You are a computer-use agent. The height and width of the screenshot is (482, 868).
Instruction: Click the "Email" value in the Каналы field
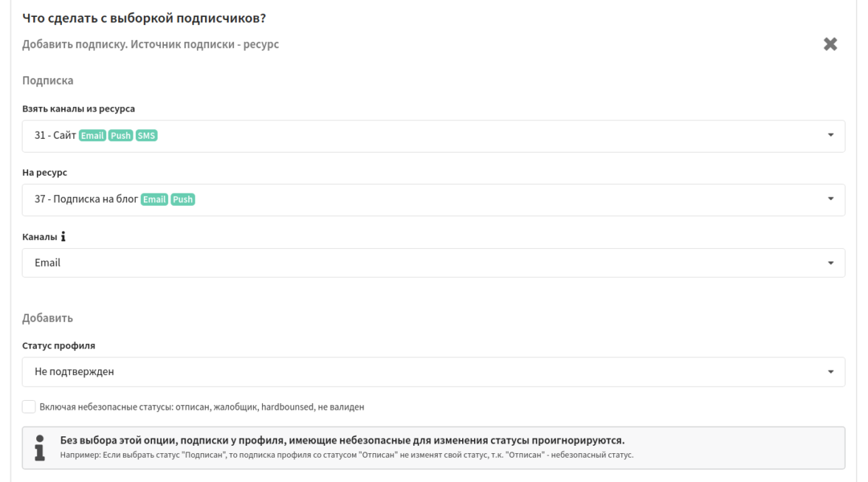[x=48, y=263]
